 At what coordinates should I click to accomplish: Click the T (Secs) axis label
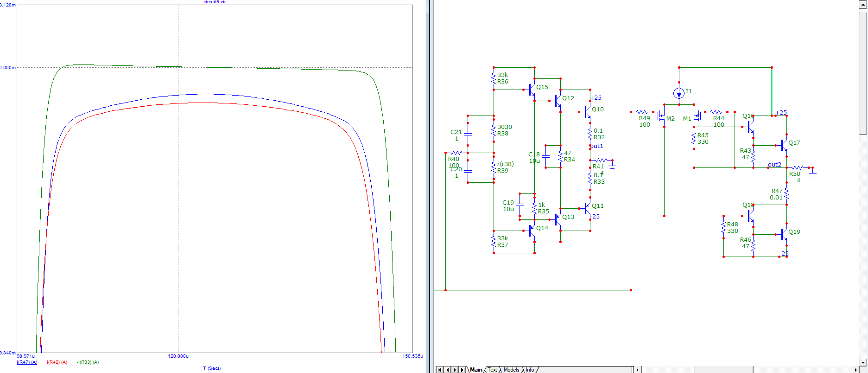(x=212, y=368)
